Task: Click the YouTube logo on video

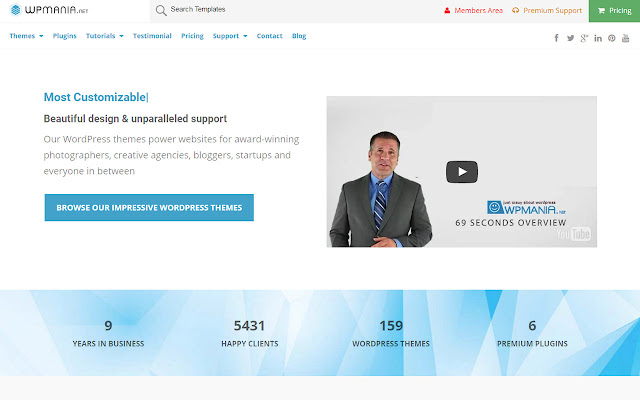Action: click(x=573, y=234)
